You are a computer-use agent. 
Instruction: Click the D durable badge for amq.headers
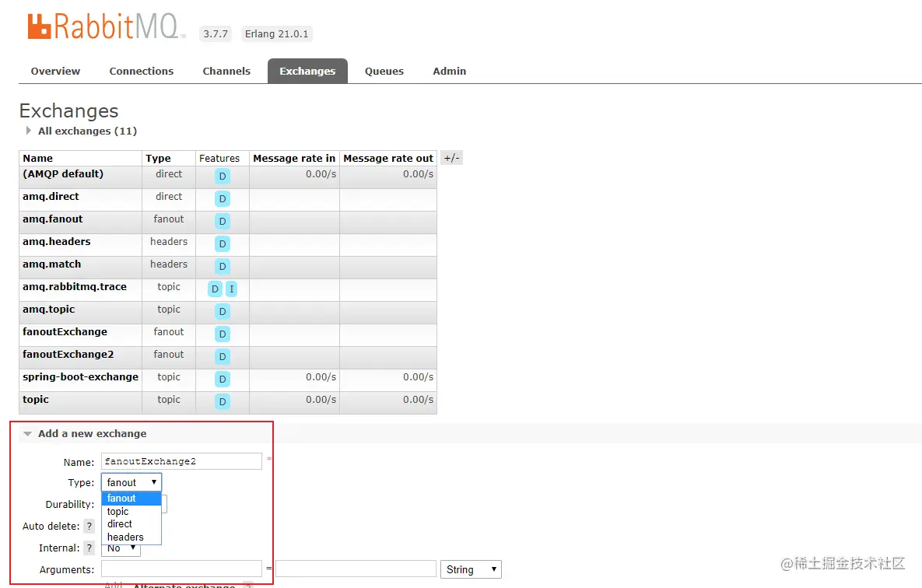223,243
